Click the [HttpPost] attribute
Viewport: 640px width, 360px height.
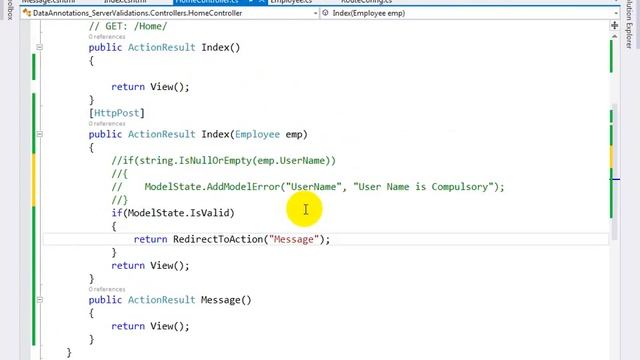(x=117, y=113)
